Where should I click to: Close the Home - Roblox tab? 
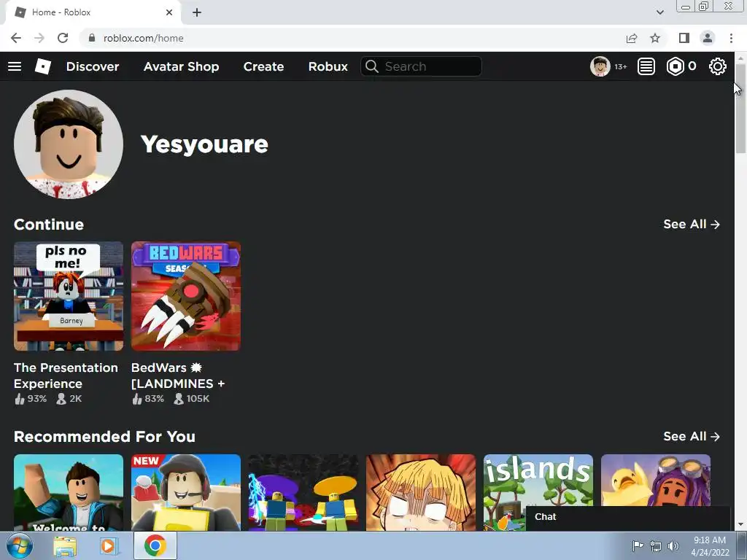click(169, 12)
